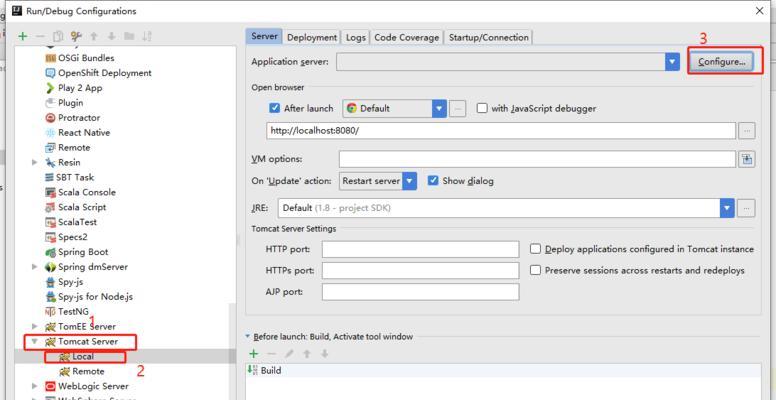Add a before launch task with plus icon

[x=253, y=354]
